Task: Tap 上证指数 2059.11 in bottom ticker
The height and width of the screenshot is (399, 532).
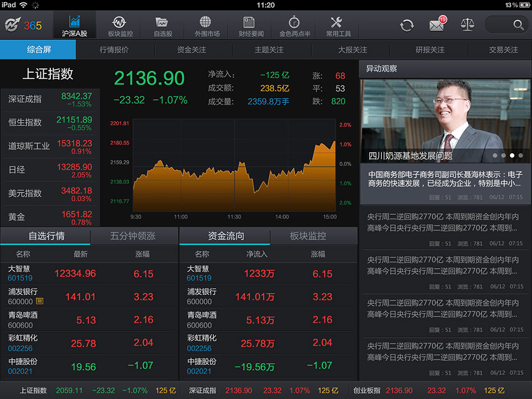Action: [97, 391]
